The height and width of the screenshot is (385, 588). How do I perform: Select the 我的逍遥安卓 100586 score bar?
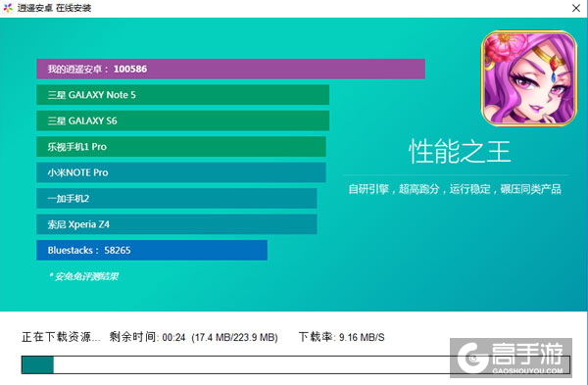click(230, 69)
